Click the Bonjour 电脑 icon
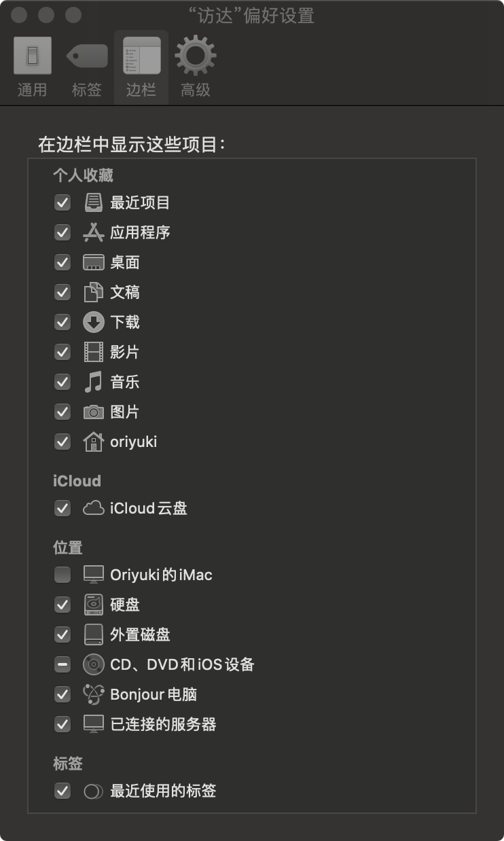Image resolution: width=504 pixels, height=841 pixels. tap(93, 694)
